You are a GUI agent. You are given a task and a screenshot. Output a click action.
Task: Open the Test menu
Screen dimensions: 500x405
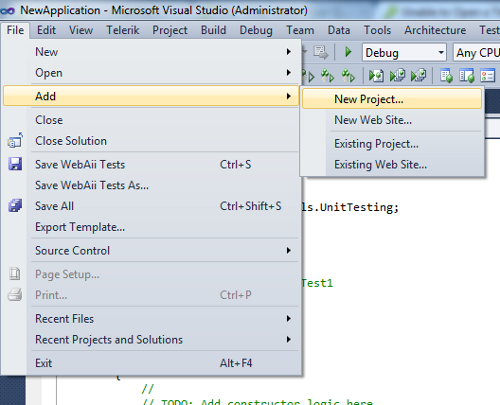[490, 30]
